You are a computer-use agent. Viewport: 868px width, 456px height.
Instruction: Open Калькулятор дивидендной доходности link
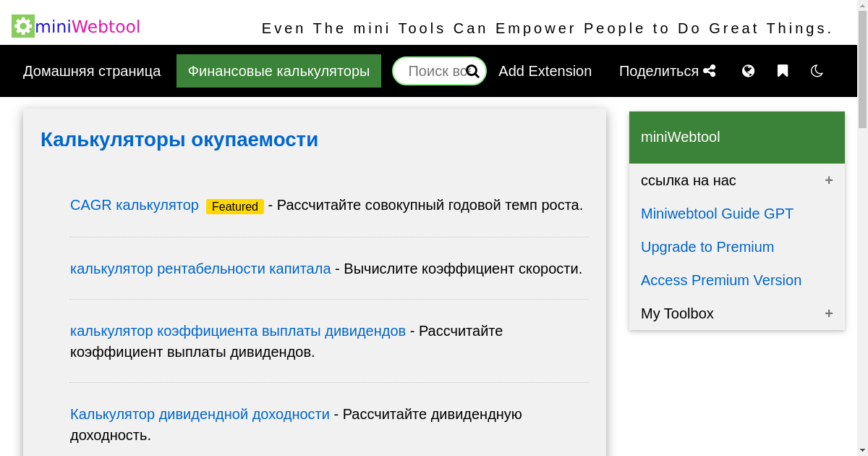pos(200,414)
